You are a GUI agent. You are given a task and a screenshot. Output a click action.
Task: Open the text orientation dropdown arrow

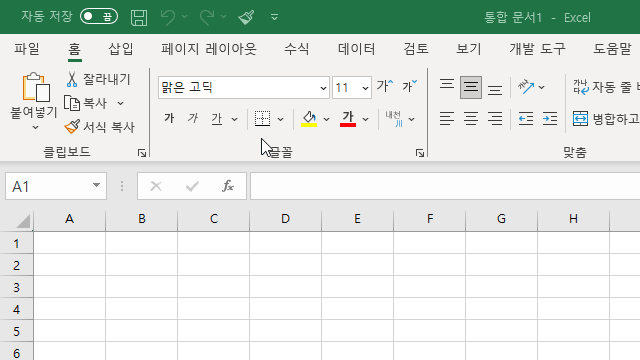coord(542,87)
